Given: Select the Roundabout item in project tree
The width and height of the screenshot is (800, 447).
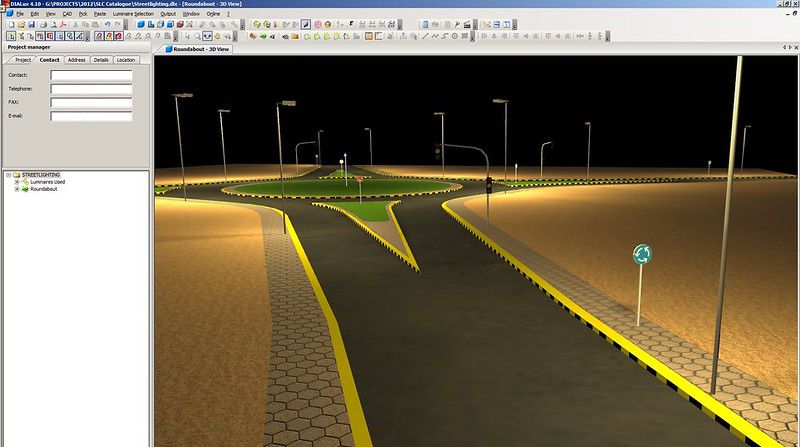Looking at the screenshot, I should pos(44,189).
